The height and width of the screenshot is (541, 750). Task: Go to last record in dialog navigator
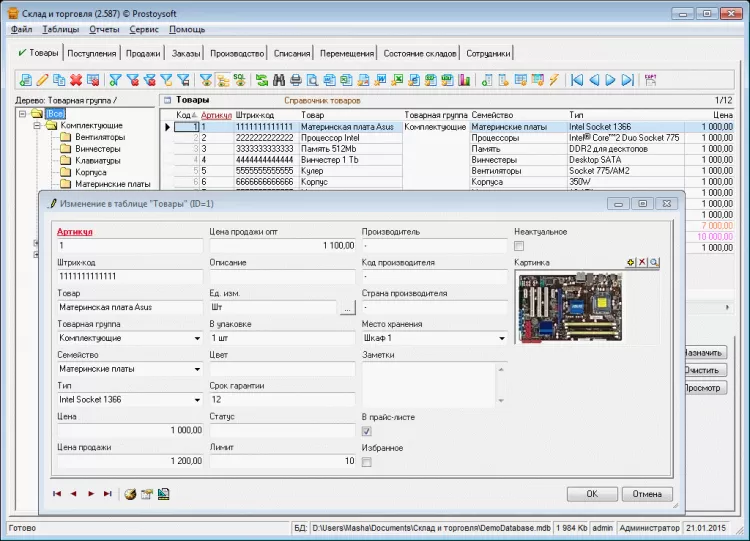click(107, 494)
